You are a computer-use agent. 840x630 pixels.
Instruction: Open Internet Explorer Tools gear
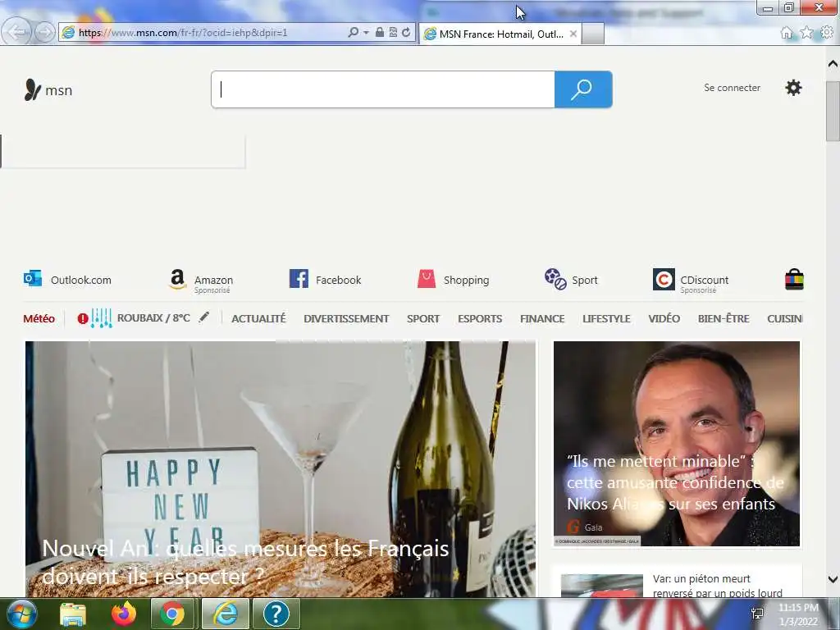827,33
